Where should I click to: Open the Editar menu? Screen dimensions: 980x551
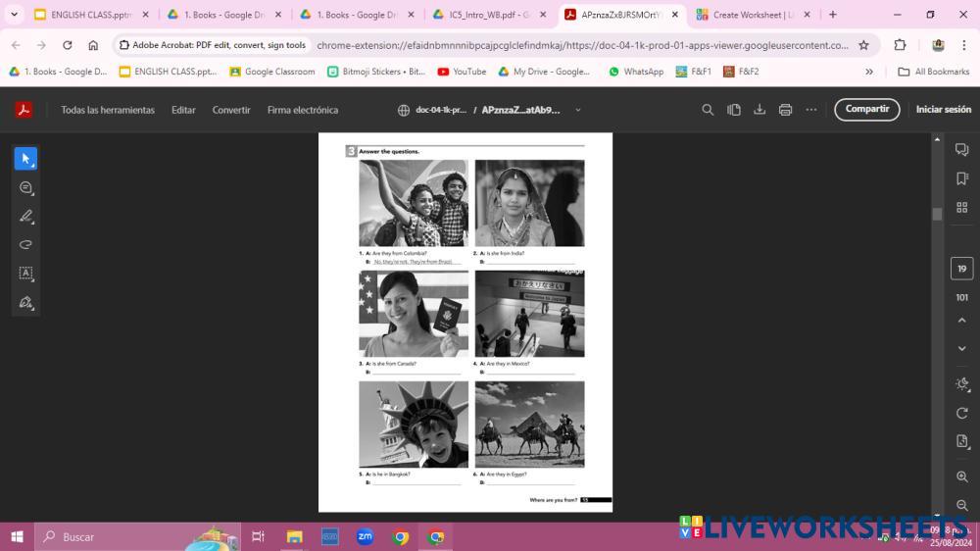[x=183, y=110]
